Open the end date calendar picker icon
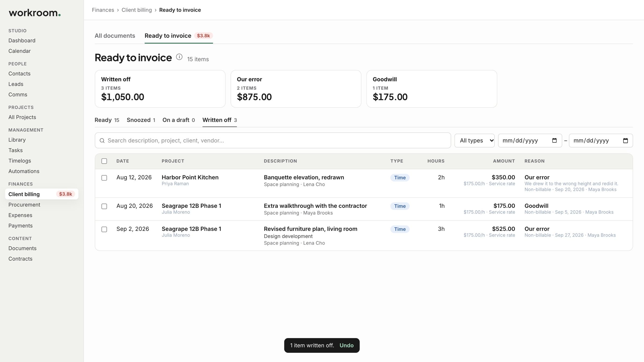The width and height of the screenshot is (644, 362). tap(625, 141)
